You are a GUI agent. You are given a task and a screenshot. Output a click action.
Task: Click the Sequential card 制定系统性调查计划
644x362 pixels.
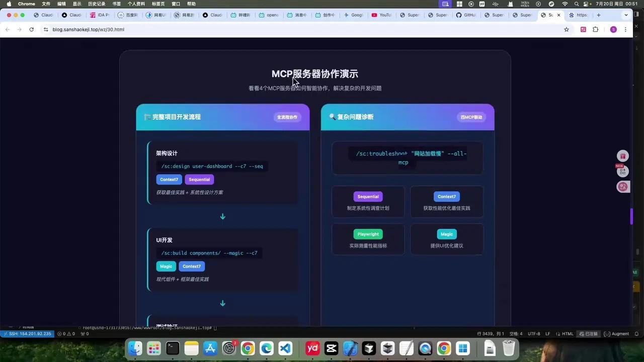point(368,202)
